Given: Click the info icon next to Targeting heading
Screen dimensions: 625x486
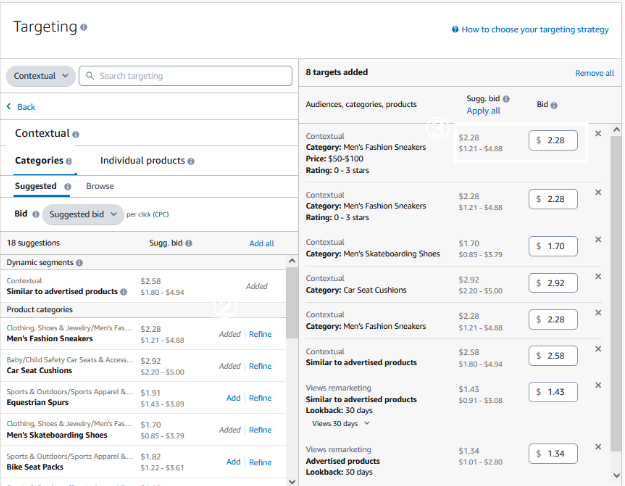Looking at the screenshot, I should [83, 28].
